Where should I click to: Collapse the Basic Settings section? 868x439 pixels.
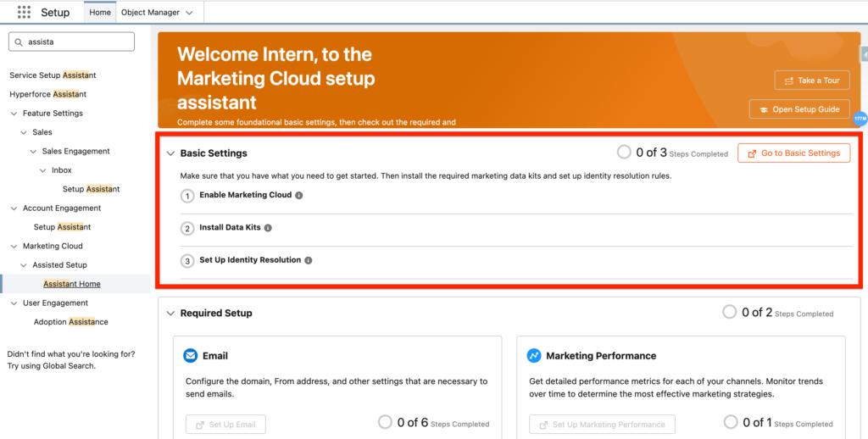click(x=170, y=153)
